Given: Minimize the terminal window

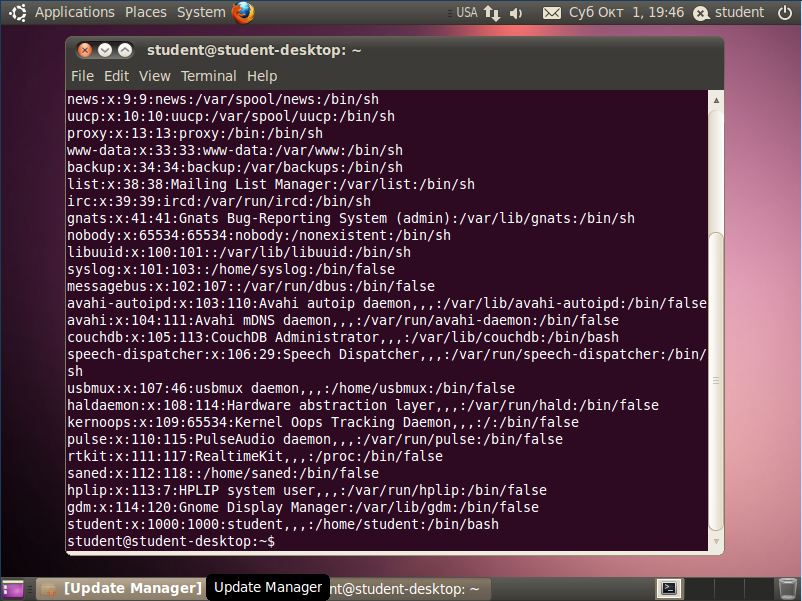Looking at the screenshot, I should pyautogui.click(x=105, y=50).
